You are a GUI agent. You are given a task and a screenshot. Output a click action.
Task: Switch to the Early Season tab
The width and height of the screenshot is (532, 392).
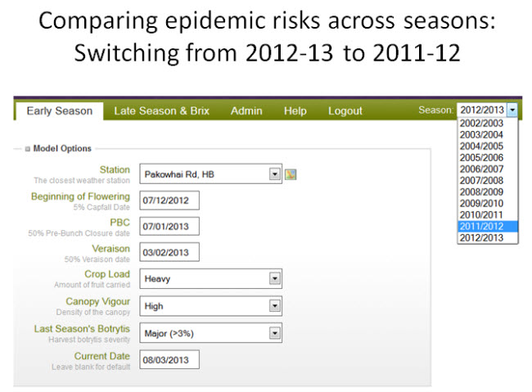(59, 111)
